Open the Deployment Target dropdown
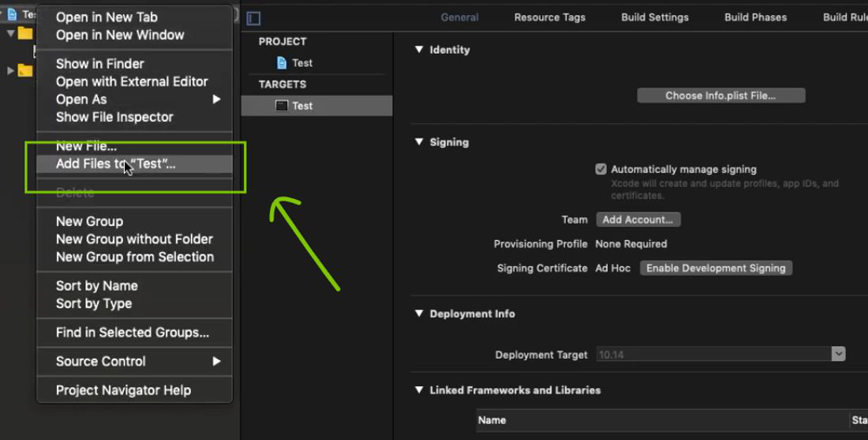The height and width of the screenshot is (440, 868). [838, 354]
